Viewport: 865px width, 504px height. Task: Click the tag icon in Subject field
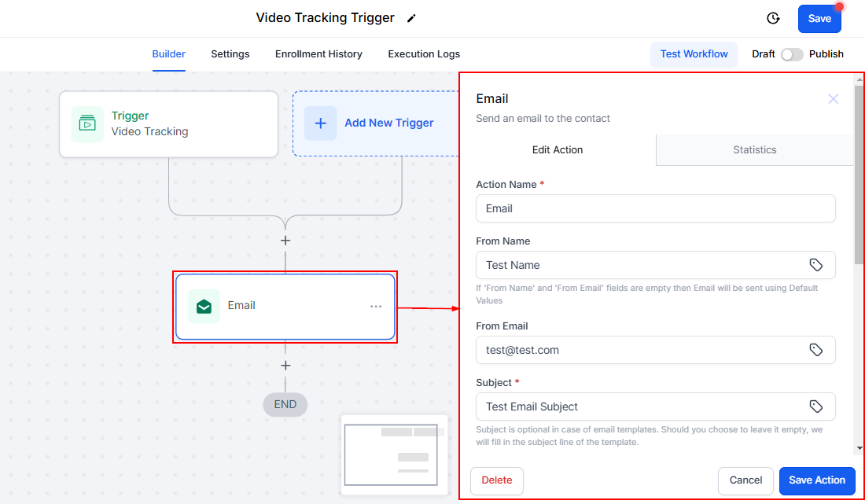click(816, 407)
